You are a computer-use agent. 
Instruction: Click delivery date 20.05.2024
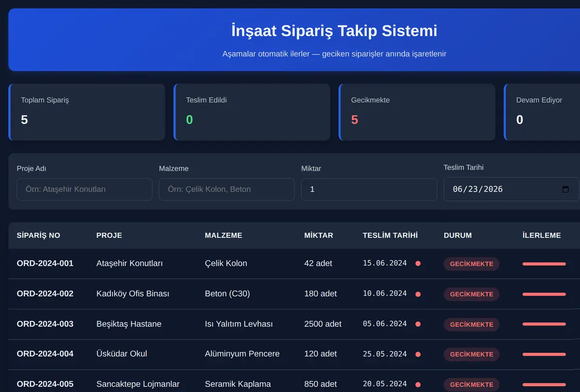tap(385, 384)
